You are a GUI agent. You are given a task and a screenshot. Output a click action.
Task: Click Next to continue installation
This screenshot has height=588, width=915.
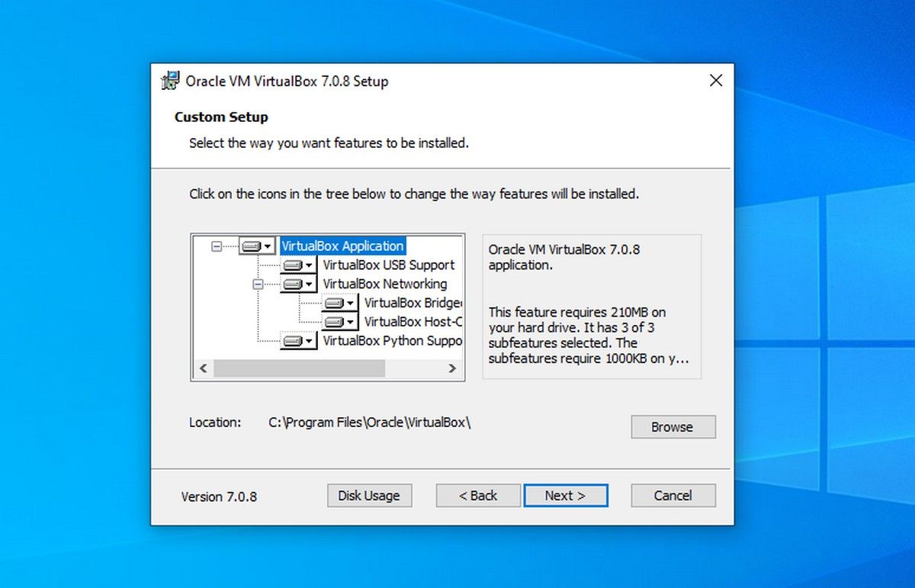point(565,495)
